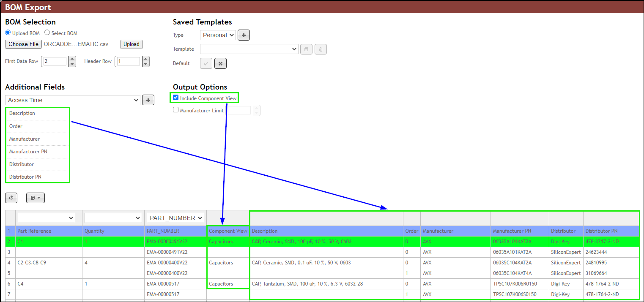The image size is (644, 302).
Task: Open the PART_NUMBER column dropdown
Action: [x=175, y=218]
